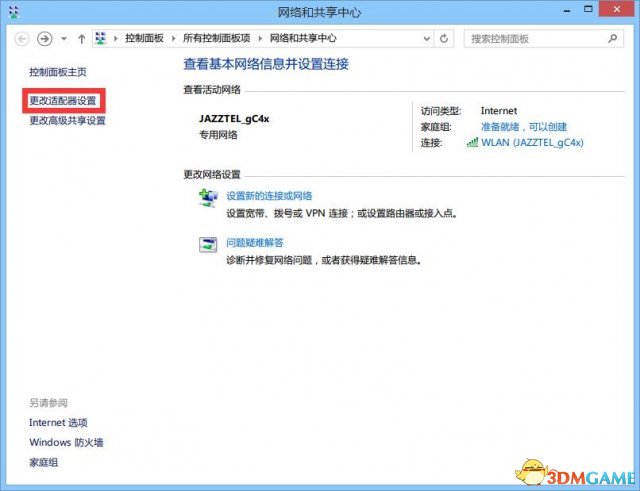Click the Forward navigation arrow

tap(44, 39)
